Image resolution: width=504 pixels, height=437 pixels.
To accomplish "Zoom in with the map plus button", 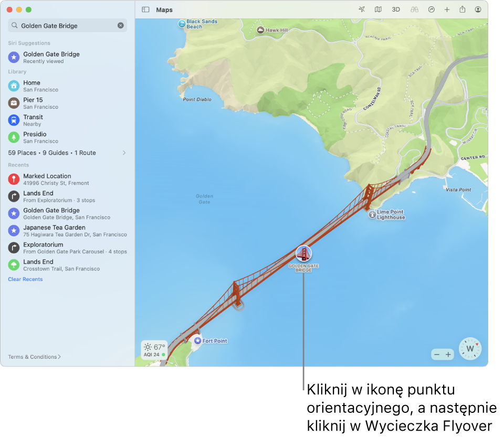I will point(448,355).
